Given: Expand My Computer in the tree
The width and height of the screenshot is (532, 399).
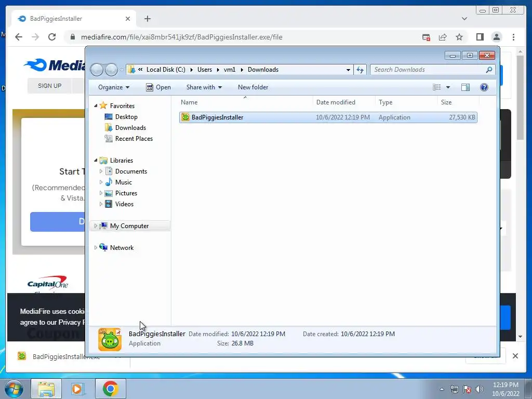Looking at the screenshot, I should click(96, 225).
